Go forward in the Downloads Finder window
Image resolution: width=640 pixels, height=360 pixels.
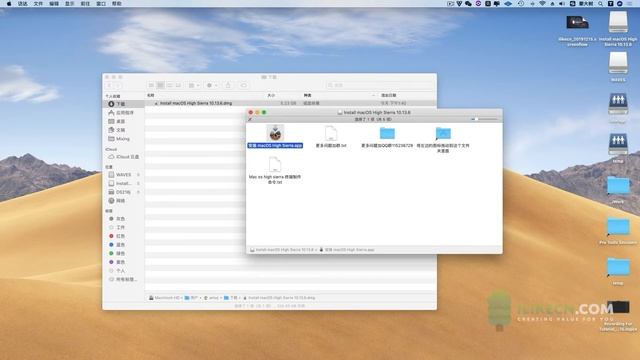(118, 85)
